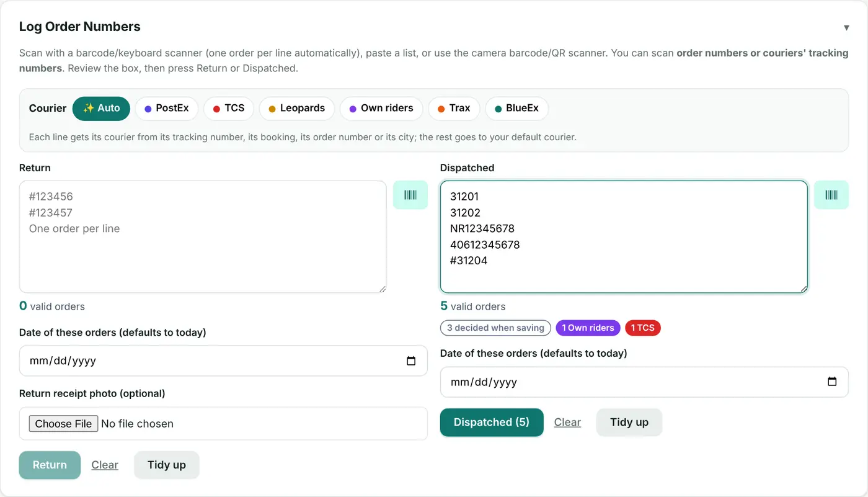Click the '5 valid orders' count text

click(472, 307)
